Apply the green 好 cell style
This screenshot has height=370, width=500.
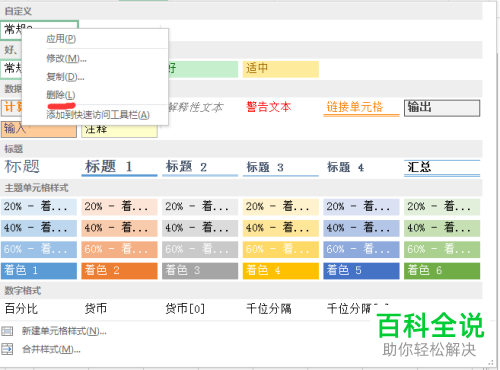pyautogui.click(x=203, y=69)
